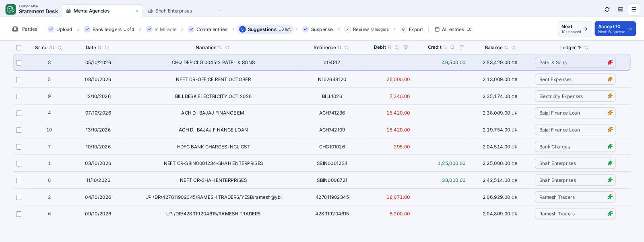
Task: Open the keyboard shortcuts icon
Action: coord(621,9)
